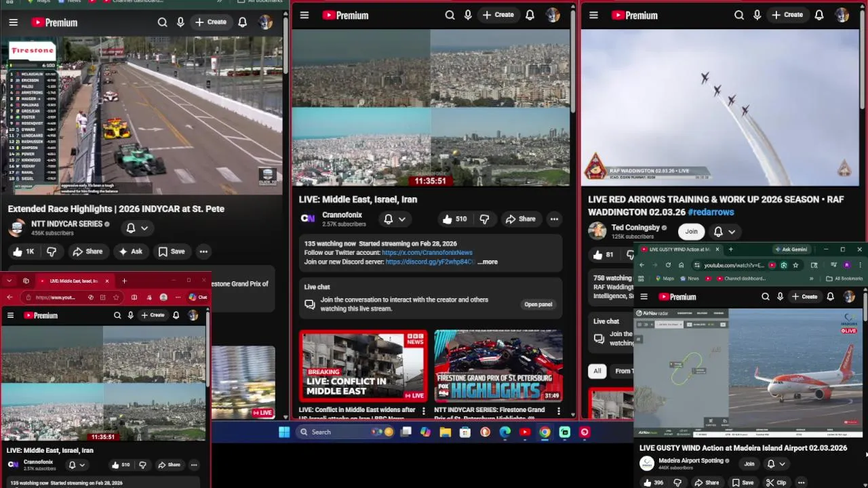Expand the description with ...more link
This screenshot has height=488, width=868.
click(x=487, y=262)
